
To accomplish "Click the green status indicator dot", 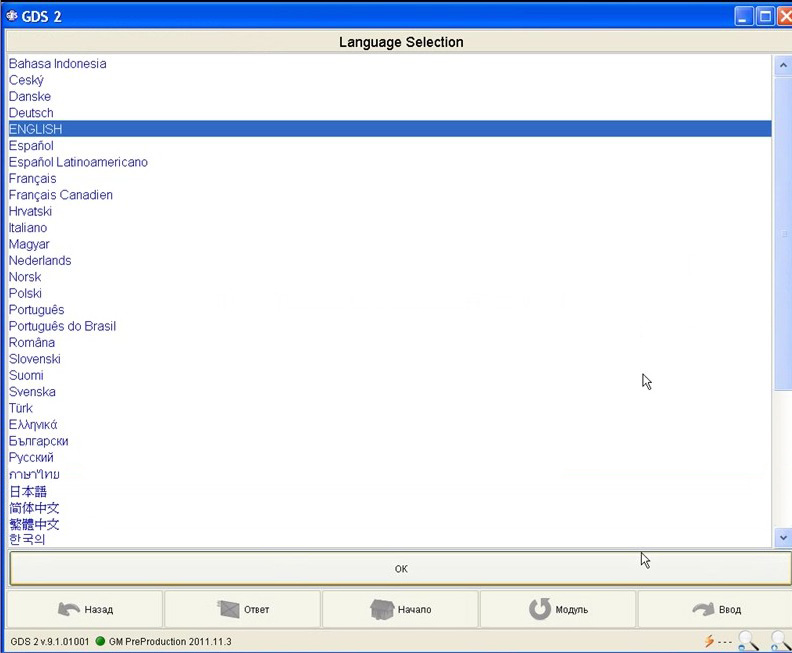I will pyautogui.click(x=101, y=641).
